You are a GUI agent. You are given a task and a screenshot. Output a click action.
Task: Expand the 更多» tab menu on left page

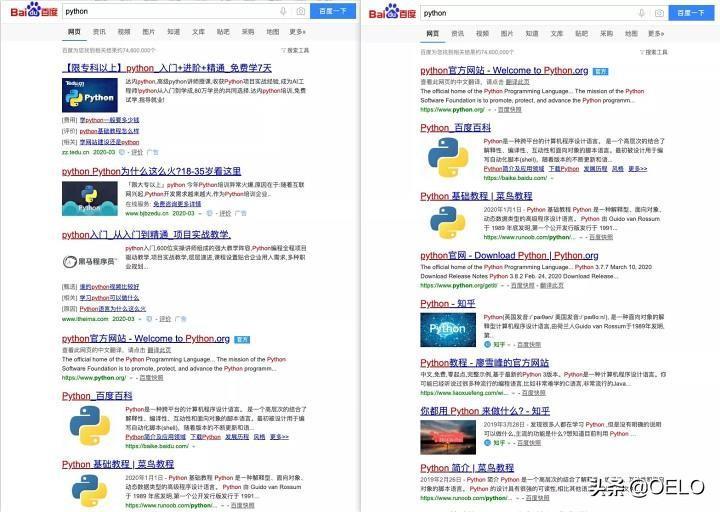click(x=298, y=32)
